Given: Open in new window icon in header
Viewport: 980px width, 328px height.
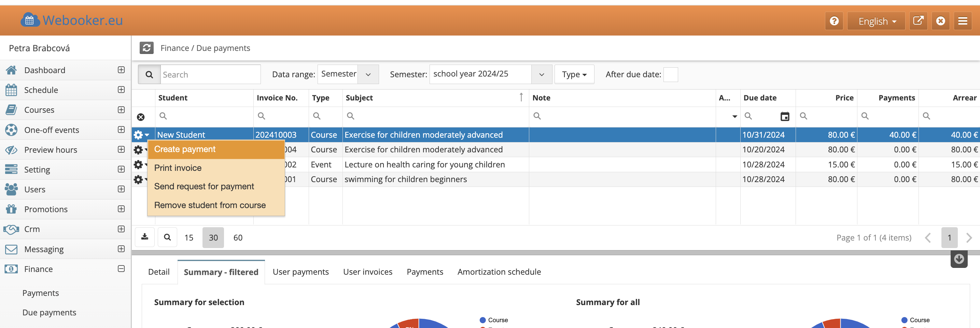Looking at the screenshot, I should [x=918, y=21].
